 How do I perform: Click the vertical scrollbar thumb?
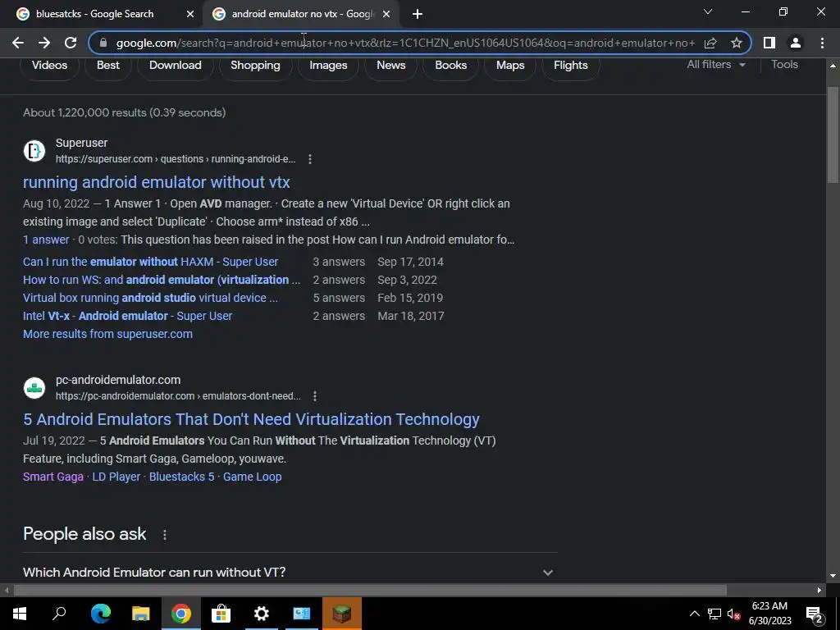point(833,134)
